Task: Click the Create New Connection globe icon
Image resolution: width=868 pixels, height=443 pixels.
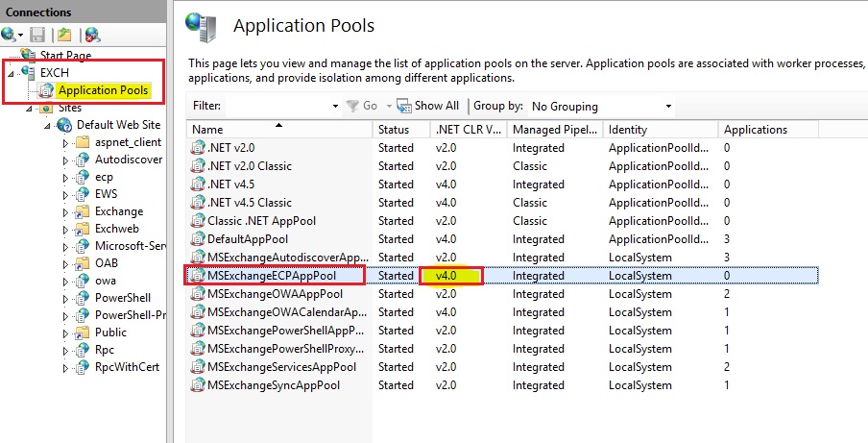Action: pos(9,35)
